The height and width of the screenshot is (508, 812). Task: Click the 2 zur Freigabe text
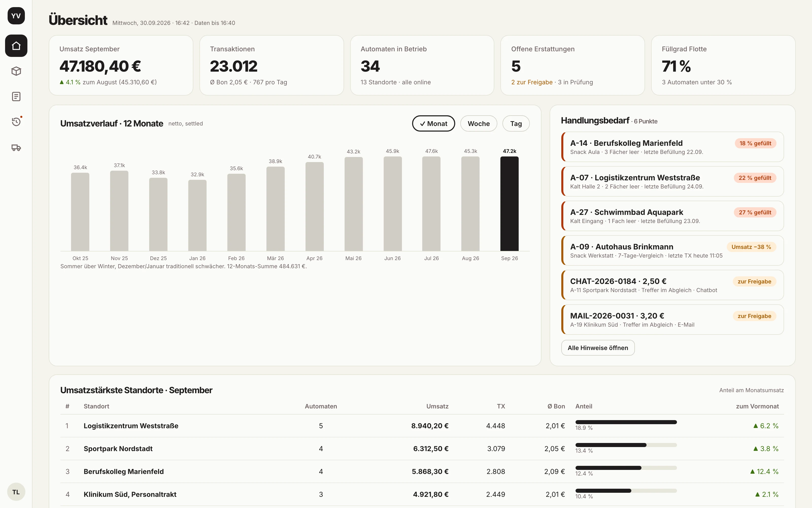tap(532, 82)
